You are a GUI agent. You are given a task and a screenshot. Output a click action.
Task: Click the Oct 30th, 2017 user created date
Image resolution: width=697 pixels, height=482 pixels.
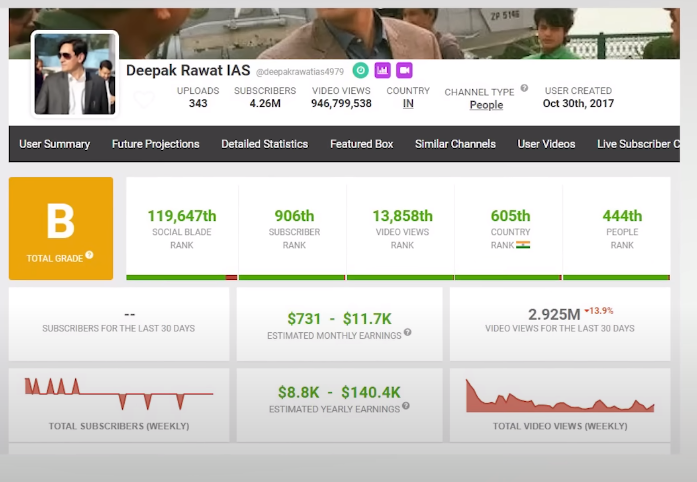(578, 104)
